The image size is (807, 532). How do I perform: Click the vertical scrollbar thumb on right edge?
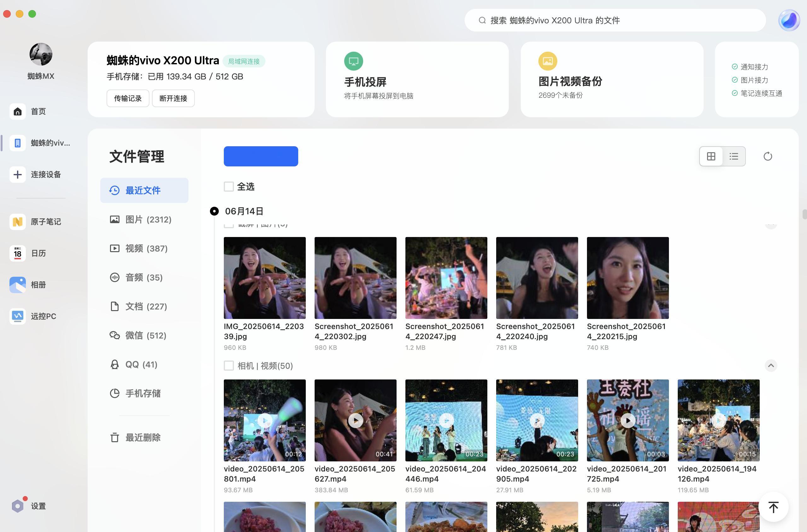click(804, 215)
